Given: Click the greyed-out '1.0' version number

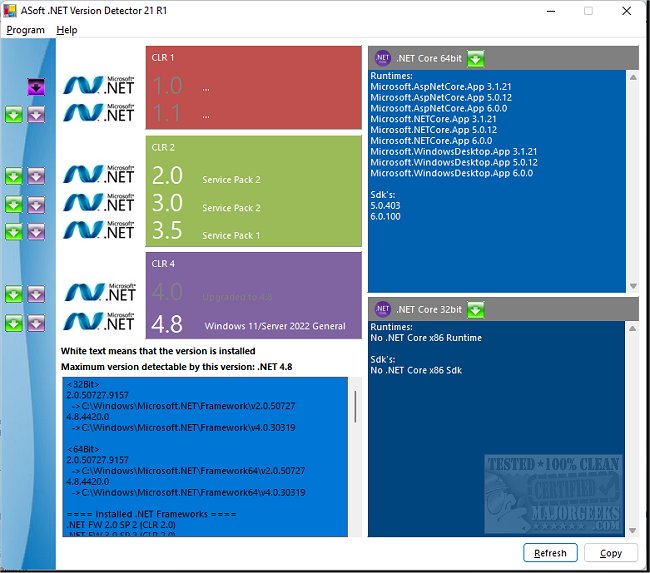Looking at the screenshot, I should pyautogui.click(x=167, y=86).
